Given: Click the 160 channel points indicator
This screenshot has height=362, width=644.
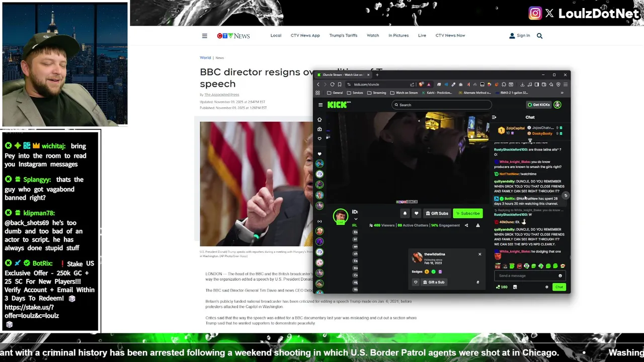Looking at the screenshot, I should (x=502, y=287).
